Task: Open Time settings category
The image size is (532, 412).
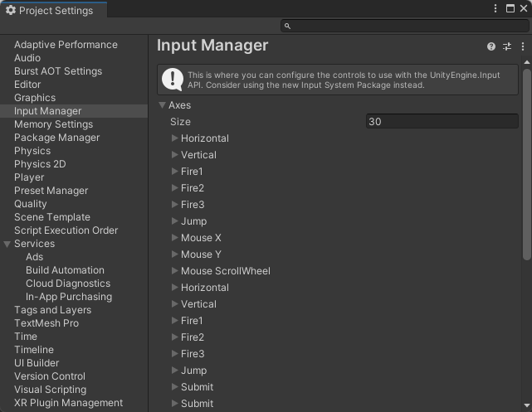Action: (x=26, y=337)
